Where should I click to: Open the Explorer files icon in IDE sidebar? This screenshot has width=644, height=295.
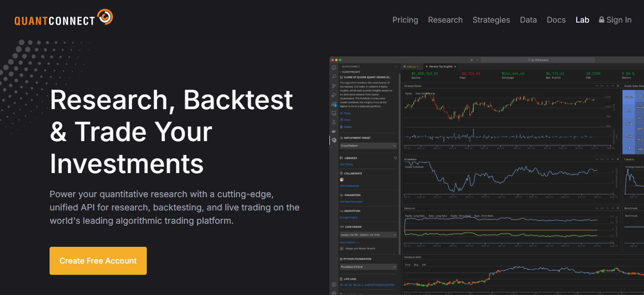334,68
